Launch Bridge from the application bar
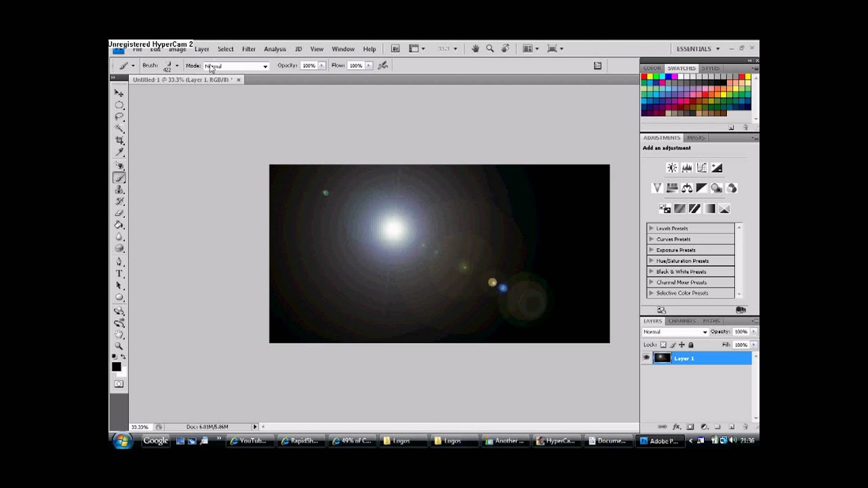This screenshot has width=868, height=488. click(395, 49)
